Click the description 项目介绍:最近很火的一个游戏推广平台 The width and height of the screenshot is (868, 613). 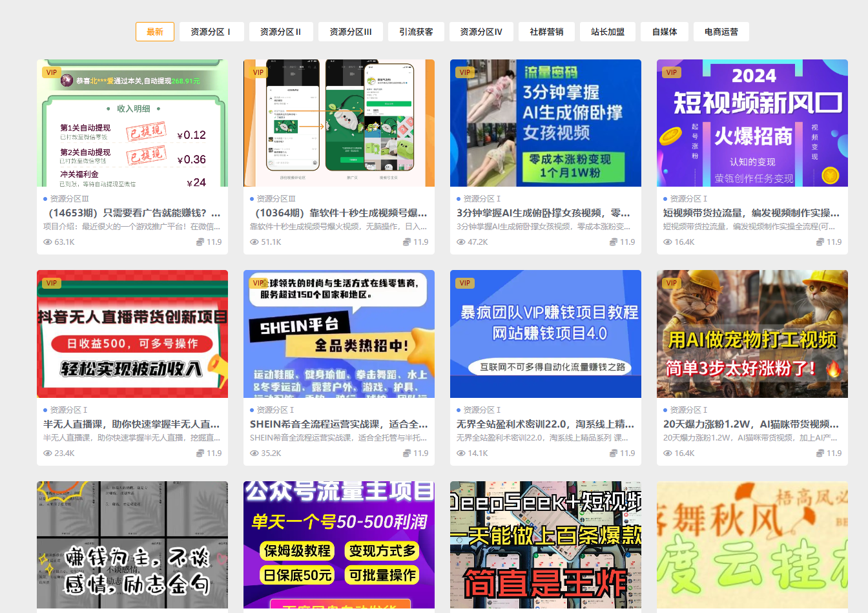pyautogui.click(x=132, y=227)
